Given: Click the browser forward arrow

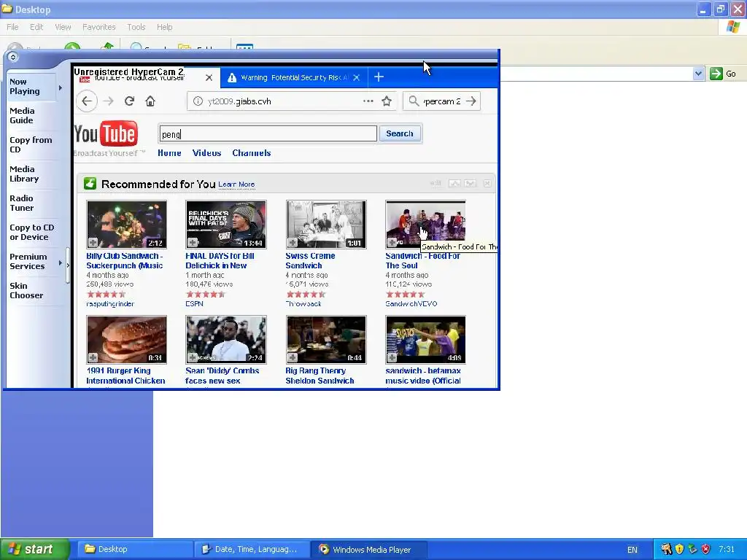Looking at the screenshot, I should coord(109,101).
